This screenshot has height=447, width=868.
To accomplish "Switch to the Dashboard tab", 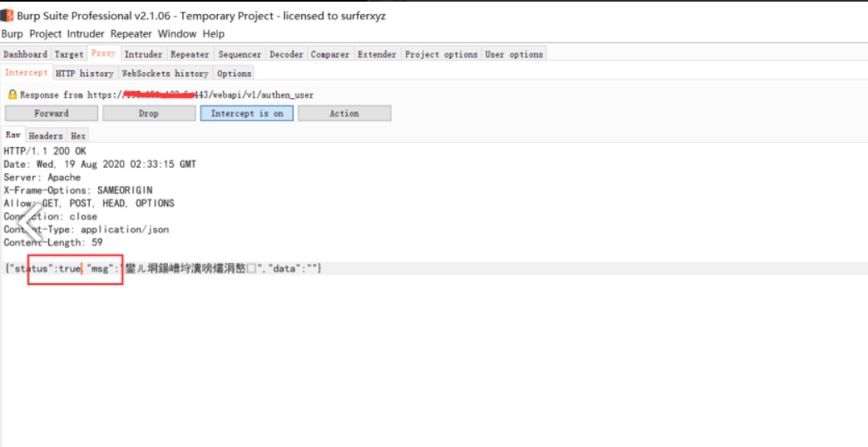I will [x=26, y=54].
